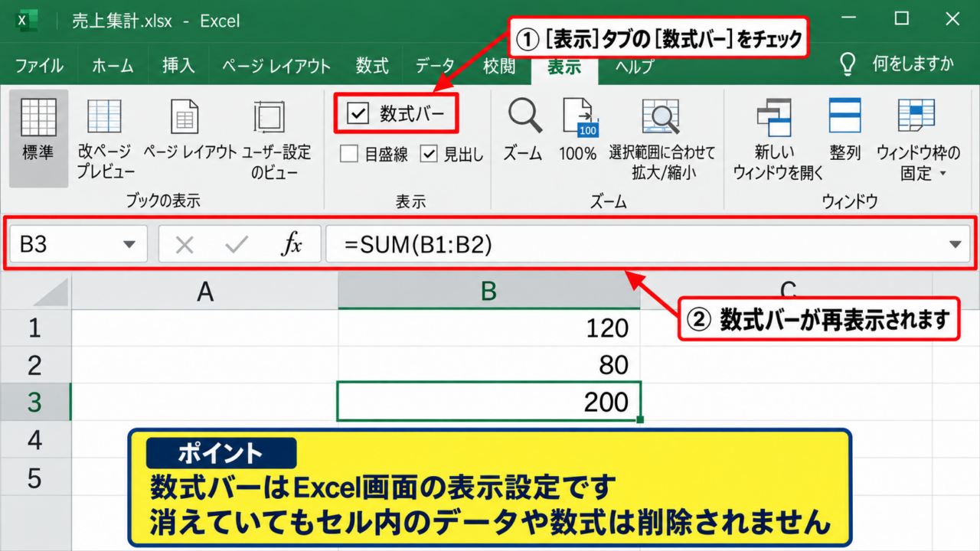980x551 pixels.
Task: Set zoom to 100% icon
Action: point(580,117)
